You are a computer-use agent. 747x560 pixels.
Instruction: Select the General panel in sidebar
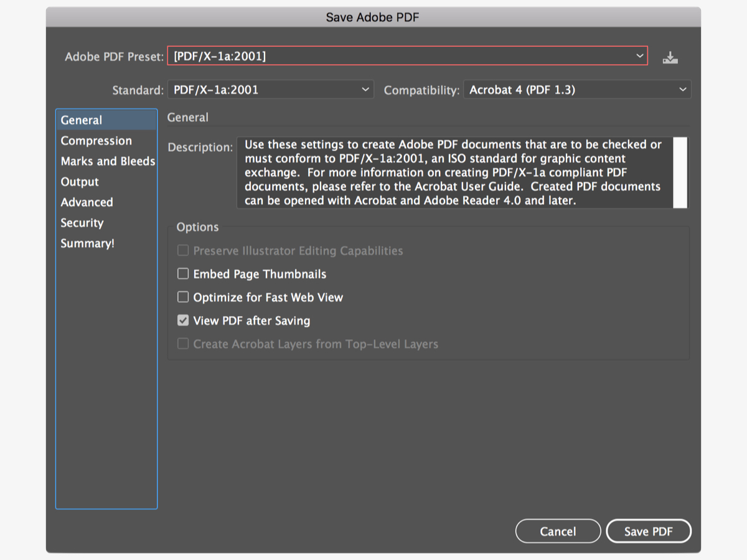tap(80, 119)
